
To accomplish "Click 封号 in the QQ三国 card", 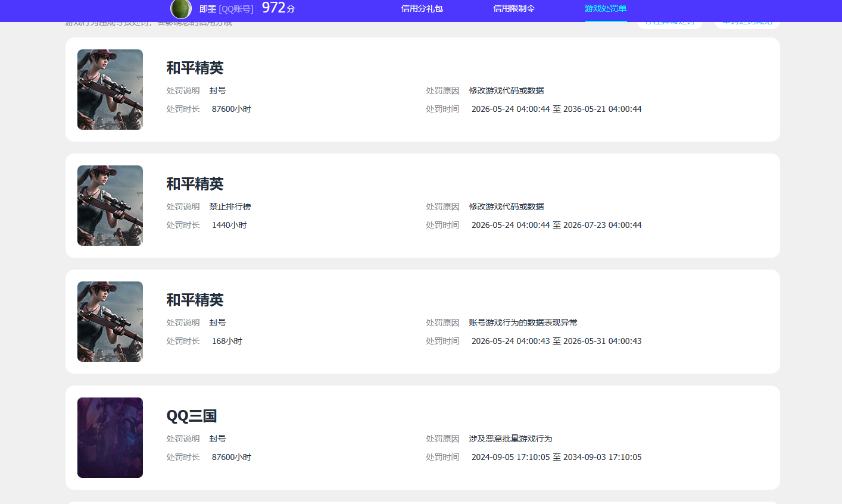I will 217,439.
